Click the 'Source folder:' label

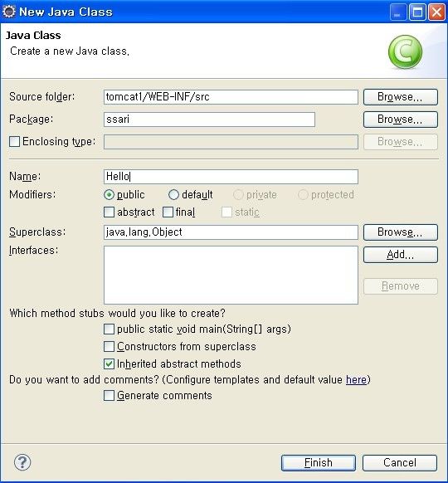click(41, 97)
